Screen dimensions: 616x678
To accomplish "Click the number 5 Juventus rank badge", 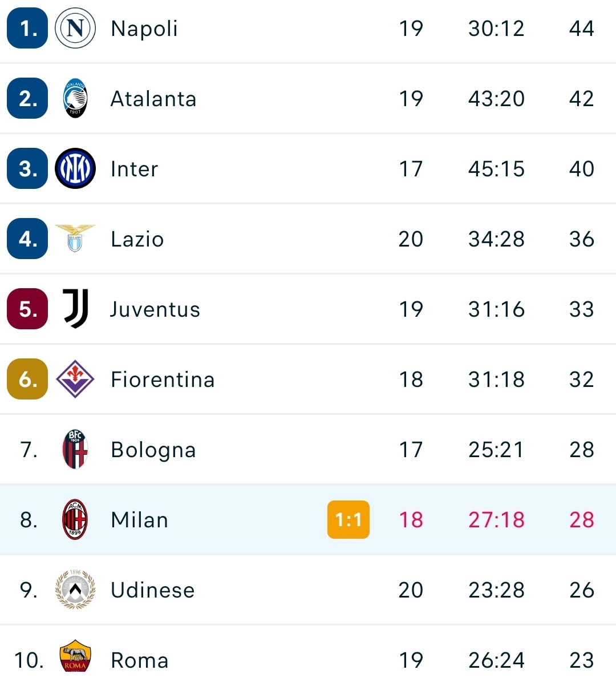I will click(x=27, y=309).
